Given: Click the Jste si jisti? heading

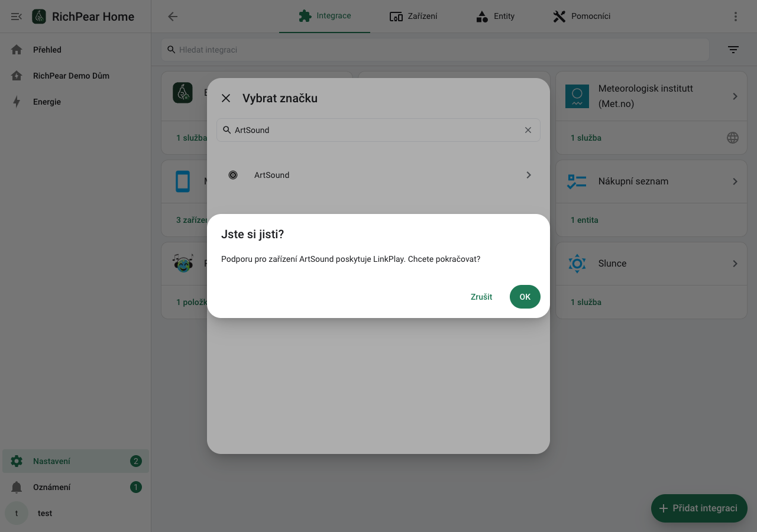Looking at the screenshot, I should click(x=253, y=234).
